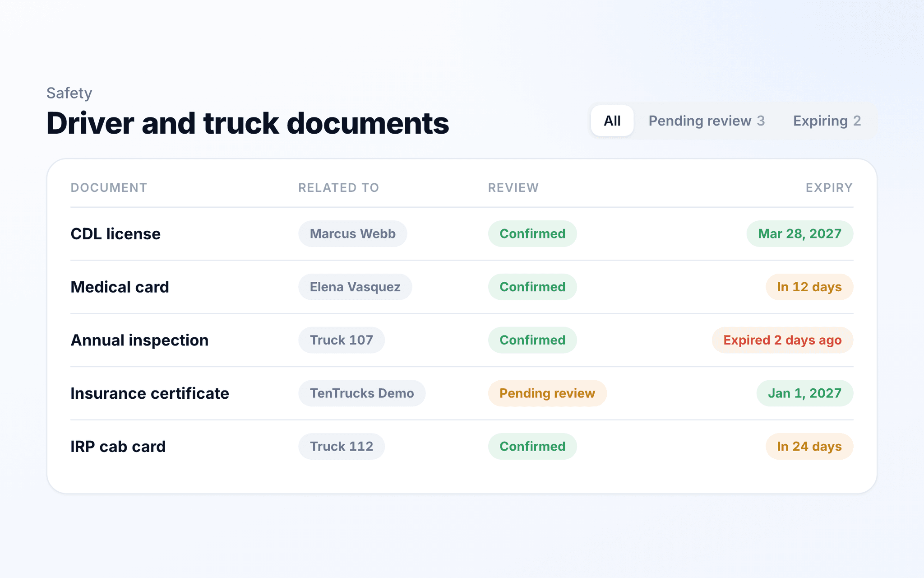Click the Jan 1, 2027 expiry badge
Image resolution: width=924 pixels, height=578 pixels.
tap(804, 393)
